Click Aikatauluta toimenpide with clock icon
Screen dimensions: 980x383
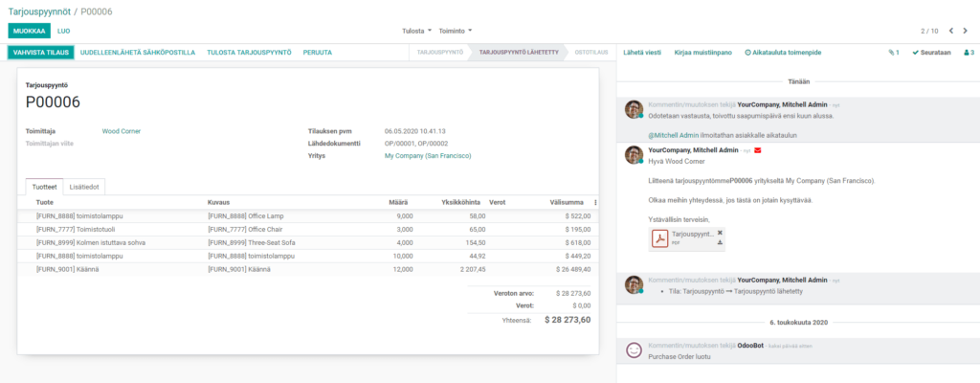click(783, 53)
